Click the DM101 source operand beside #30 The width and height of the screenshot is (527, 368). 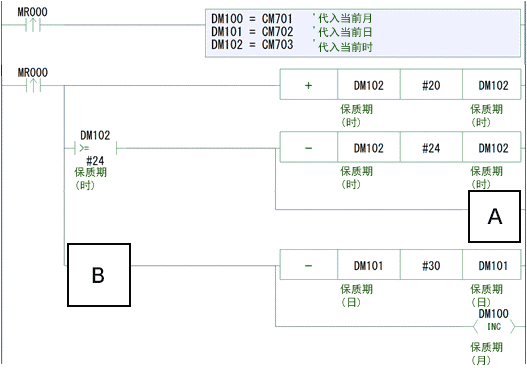tap(369, 266)
